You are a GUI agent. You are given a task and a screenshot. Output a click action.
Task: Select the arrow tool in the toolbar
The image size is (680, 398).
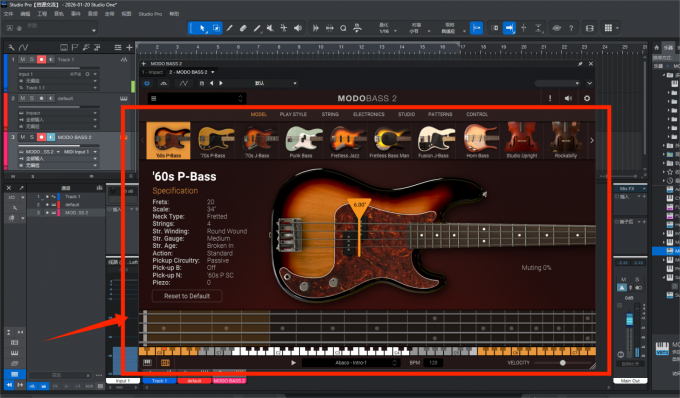click(203, 28)
